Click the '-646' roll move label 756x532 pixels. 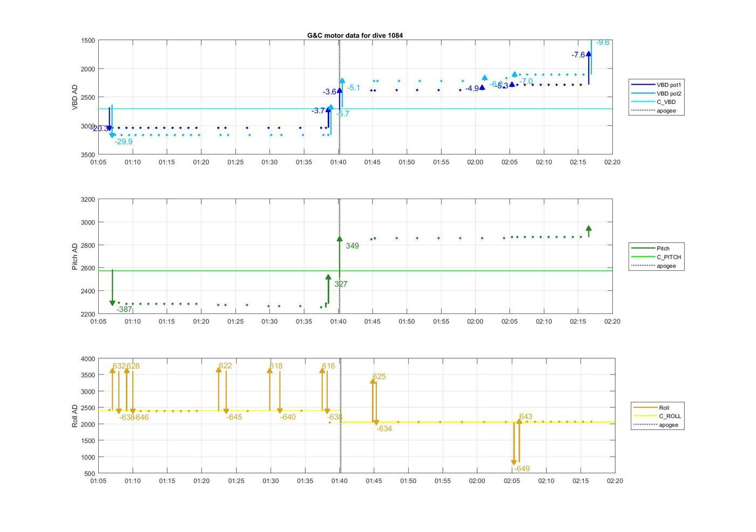[140, 417]
